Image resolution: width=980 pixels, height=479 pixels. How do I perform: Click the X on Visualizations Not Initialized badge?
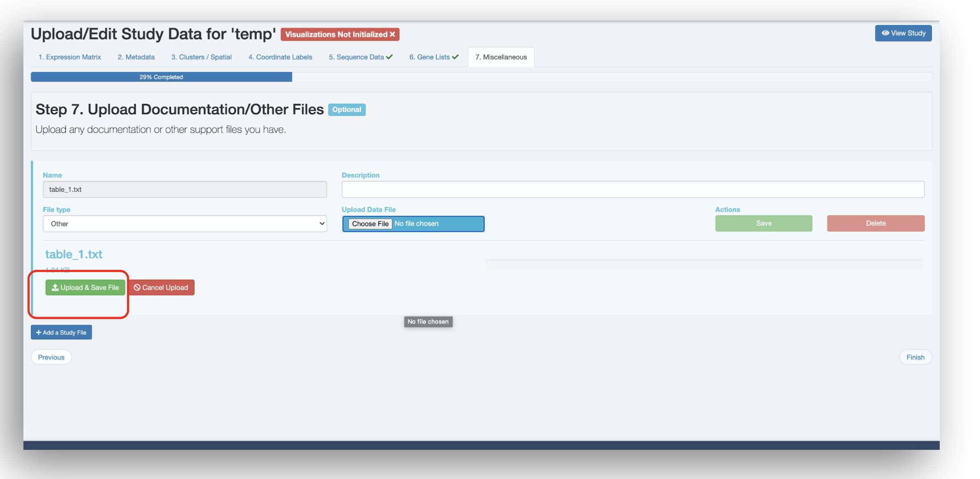pos(393,35)
